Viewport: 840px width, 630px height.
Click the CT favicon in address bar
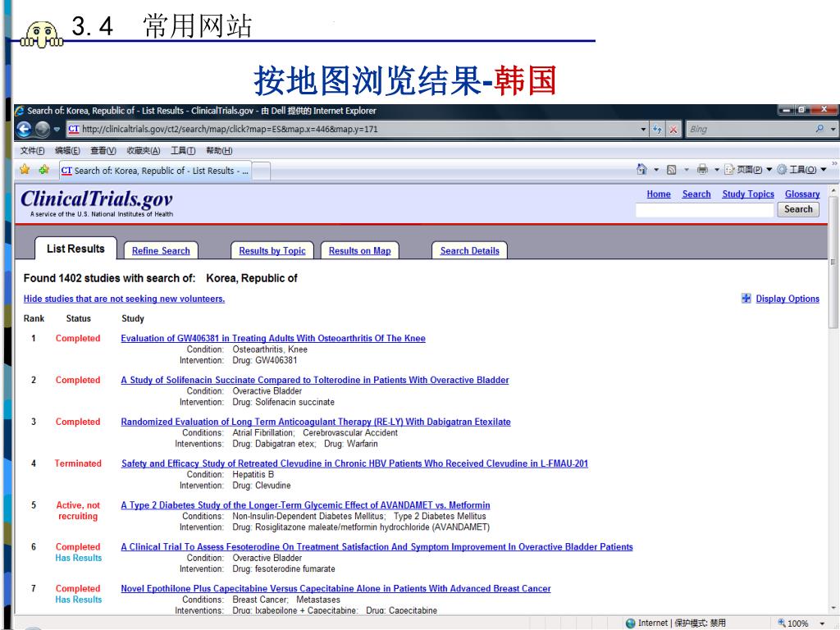click(73, 129)
